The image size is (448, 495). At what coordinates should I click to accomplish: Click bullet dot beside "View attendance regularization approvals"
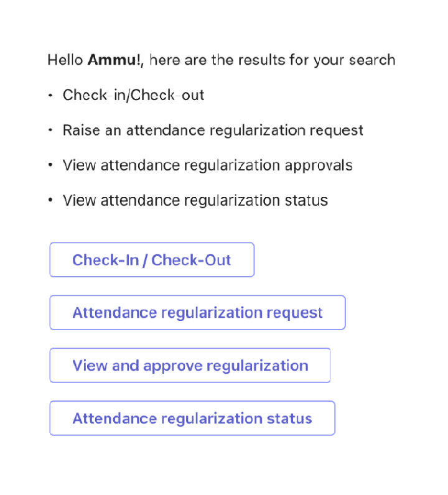(50, 165)
